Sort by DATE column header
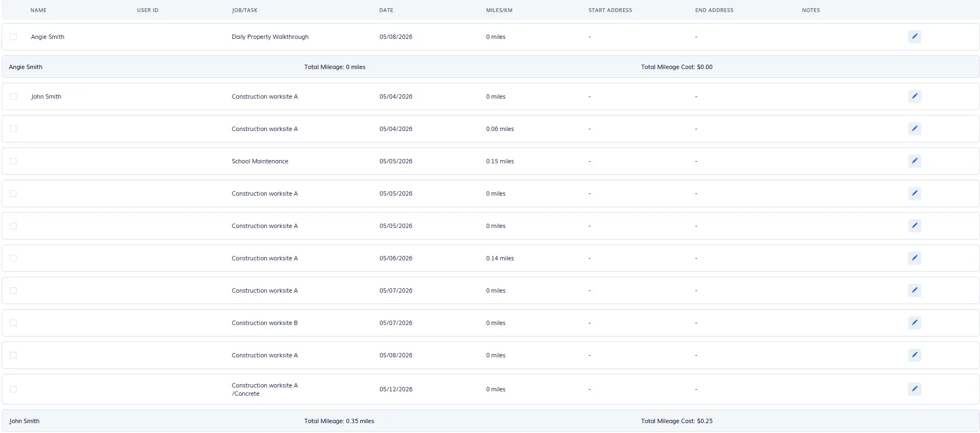The image size is (980, 433). (x=386, y=10)
